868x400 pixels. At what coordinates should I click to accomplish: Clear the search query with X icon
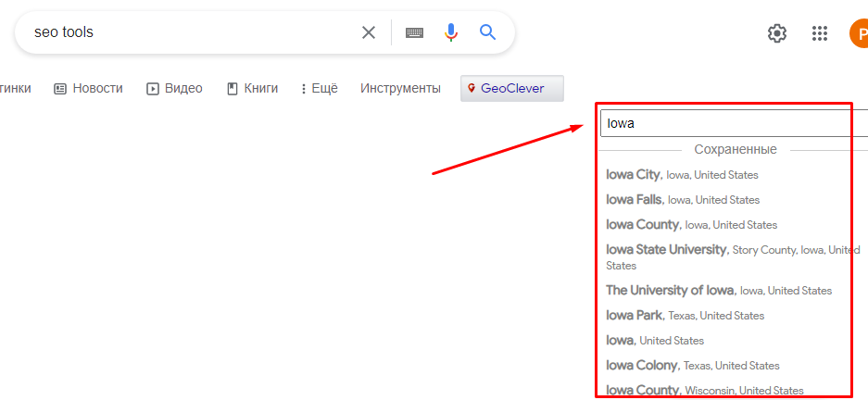[x=369, y=32]
